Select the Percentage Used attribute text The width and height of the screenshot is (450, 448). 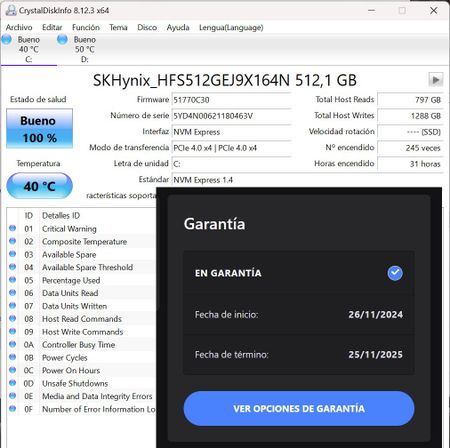pyautogui.click(x=71, y=280)
